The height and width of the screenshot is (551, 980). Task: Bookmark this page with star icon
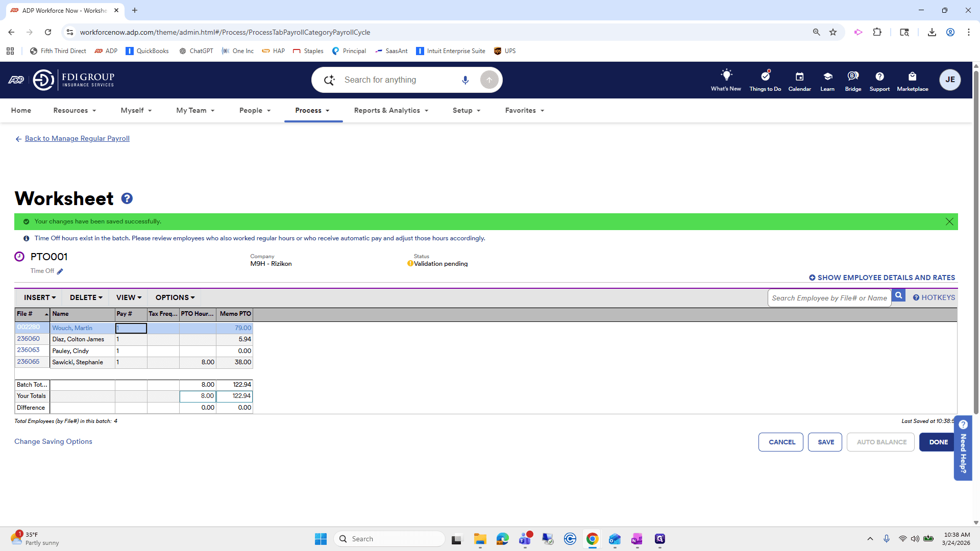(x=833, y=32)
